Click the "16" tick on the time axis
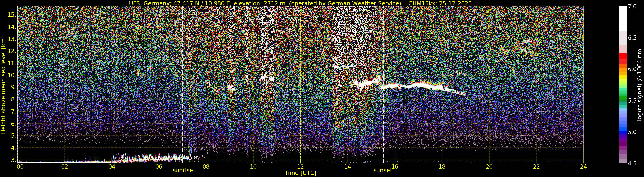Viewport: 644px width, 177px height. pyautogui.click(x=395, y=167)
